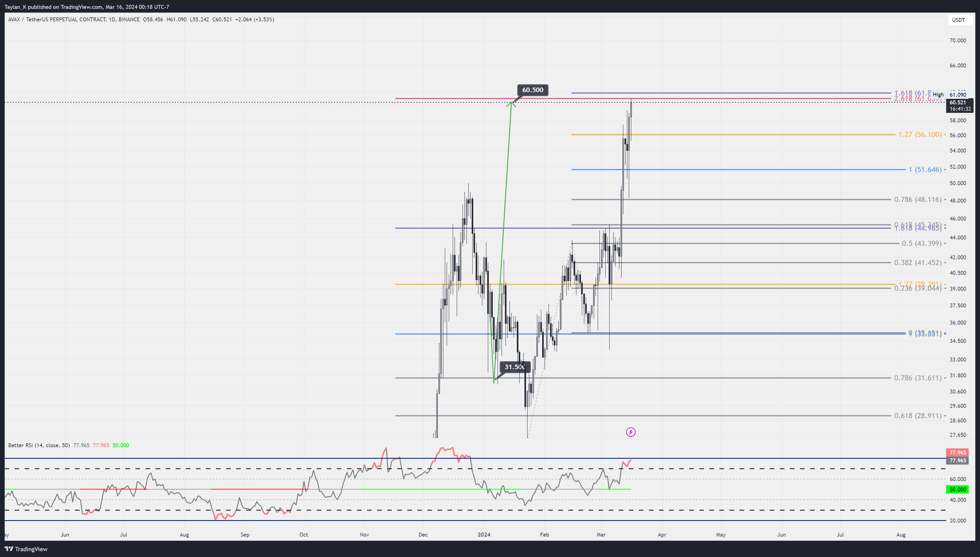The height and width of the screenshot is (557, 980).
Task: Click the Oct label on time axis
Action: (x=304, y=535)
